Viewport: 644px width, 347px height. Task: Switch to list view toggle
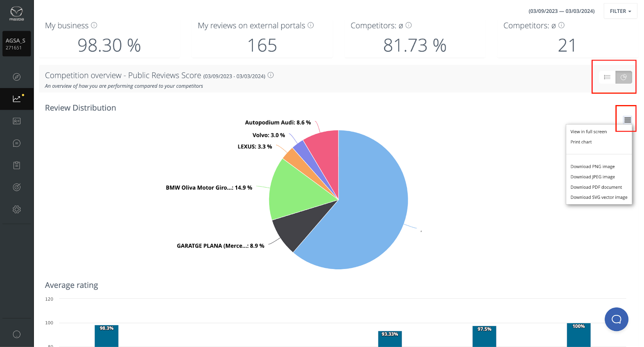(x=607, y=77)
